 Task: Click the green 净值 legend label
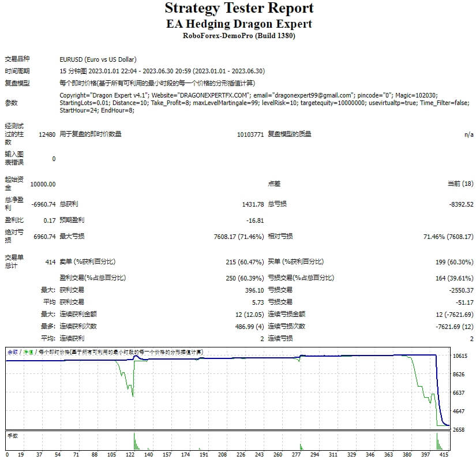coord(28,352)
